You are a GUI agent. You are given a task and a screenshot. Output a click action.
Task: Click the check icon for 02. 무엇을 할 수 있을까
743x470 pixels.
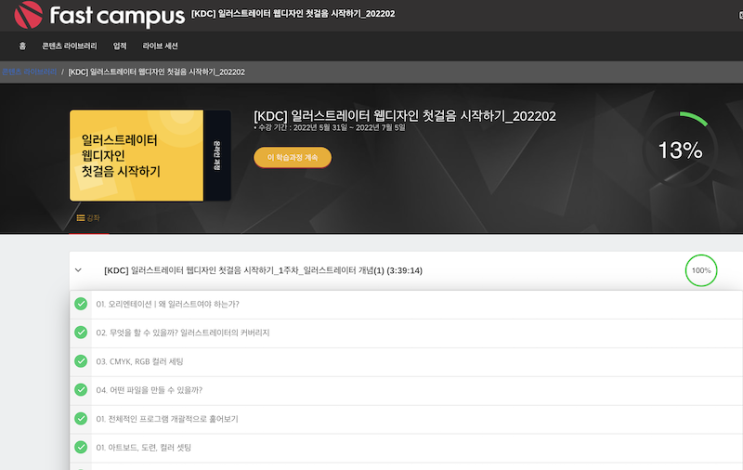(x=81, y=332)
